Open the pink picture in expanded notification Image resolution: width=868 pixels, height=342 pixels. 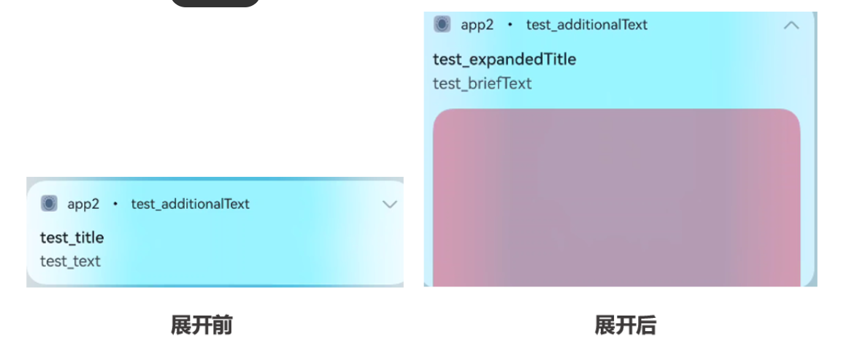tap(617, 198)
